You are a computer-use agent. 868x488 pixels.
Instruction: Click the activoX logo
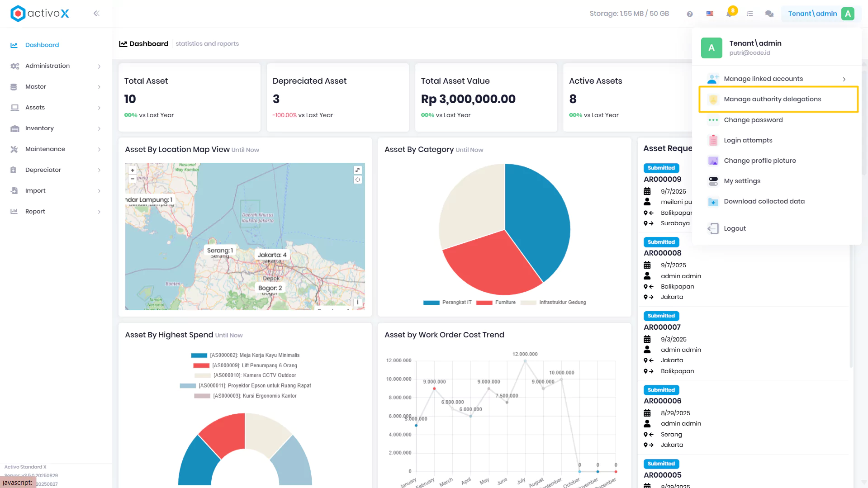(x=40, y=14)
